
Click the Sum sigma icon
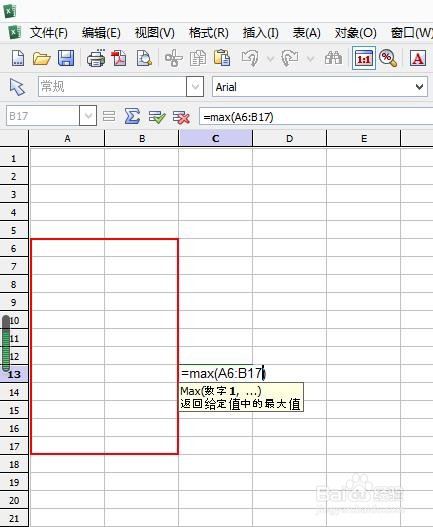[132, 116]
